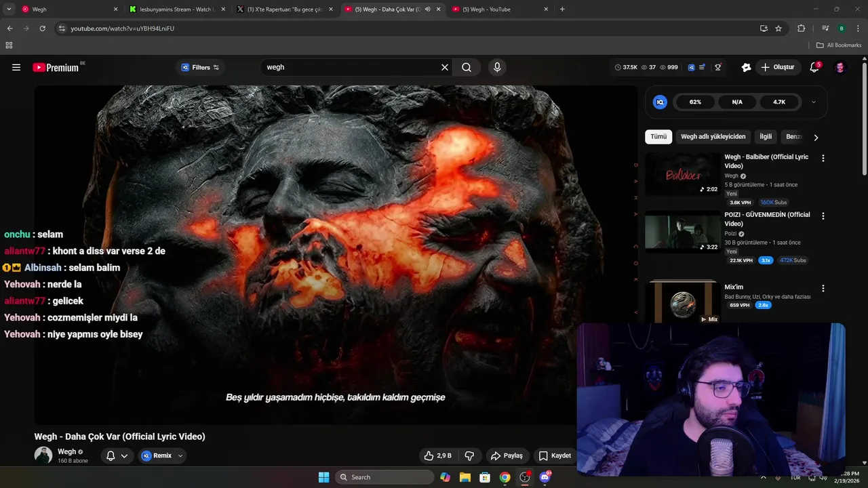Image resolution: width=868 pixels, height=488 pixels.
Task: Like the video with thumbs up
Action: coord(437,455)
